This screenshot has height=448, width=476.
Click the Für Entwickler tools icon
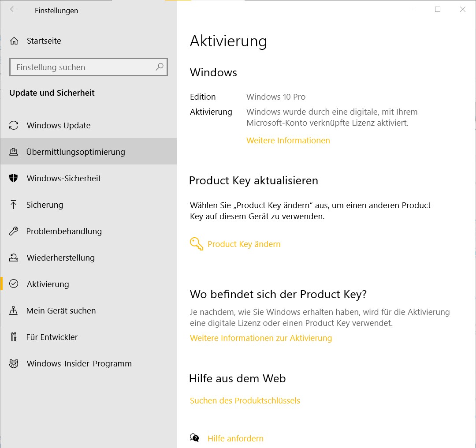pyautogui.click(x=14, y=337)
